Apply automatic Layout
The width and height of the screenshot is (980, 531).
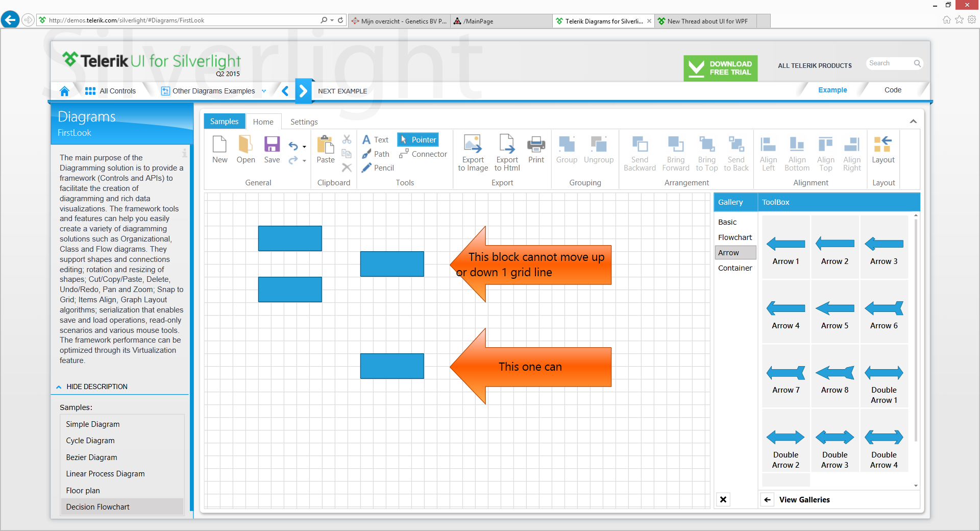tap(883, 150)
